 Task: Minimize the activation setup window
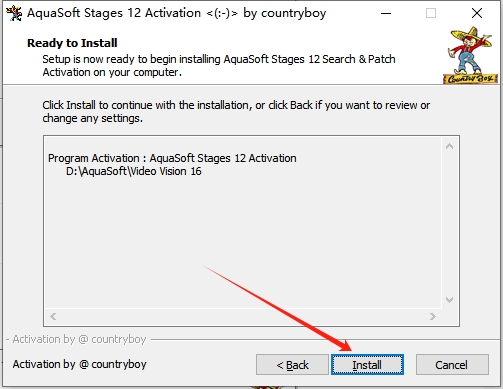coord(386,13)
